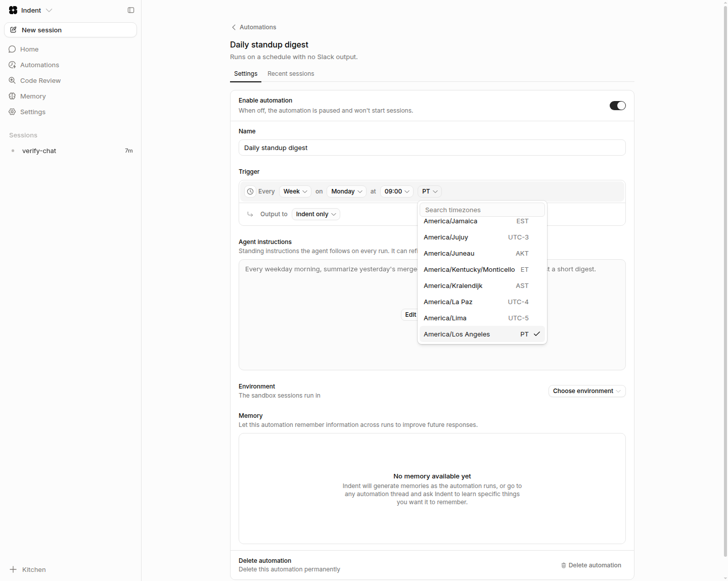Viewport: 728px width, 581px height.
Task: Click the Search timezones field
Action: 482,210
